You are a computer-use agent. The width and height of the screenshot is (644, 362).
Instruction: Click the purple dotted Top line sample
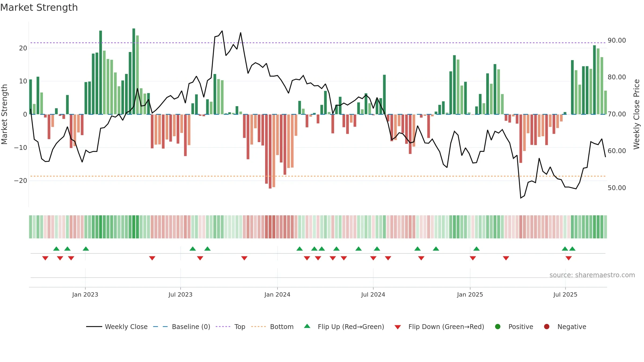tap(223, 327)
